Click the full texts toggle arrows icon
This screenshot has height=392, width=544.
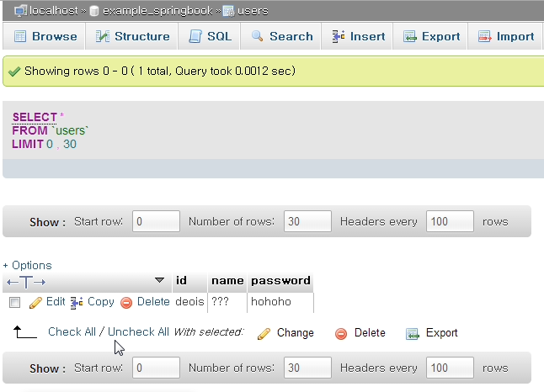point(26,282)
